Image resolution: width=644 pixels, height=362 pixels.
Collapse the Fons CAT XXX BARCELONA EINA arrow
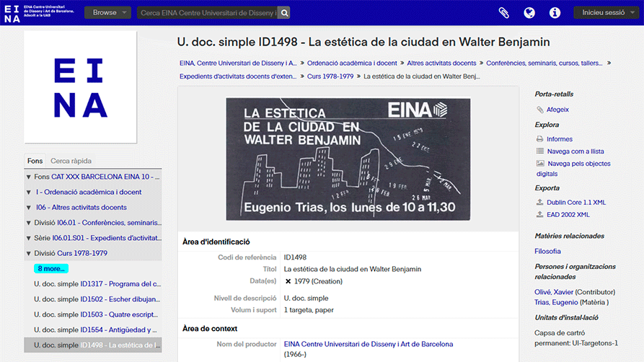pos(29,177)
